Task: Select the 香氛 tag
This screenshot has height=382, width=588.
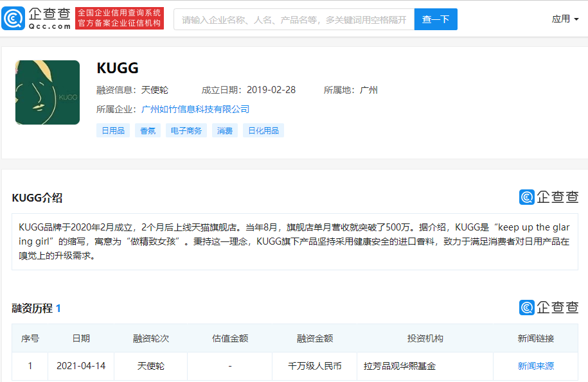Action: click(148, 131)
